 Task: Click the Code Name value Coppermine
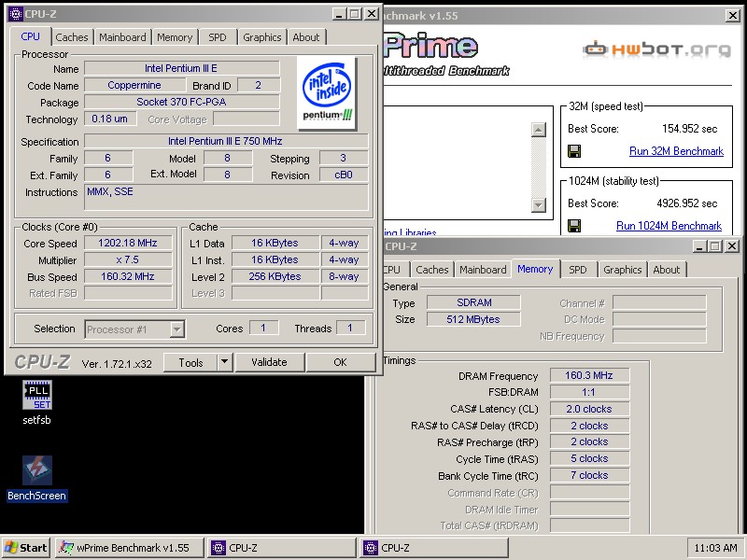pos(134,85)
